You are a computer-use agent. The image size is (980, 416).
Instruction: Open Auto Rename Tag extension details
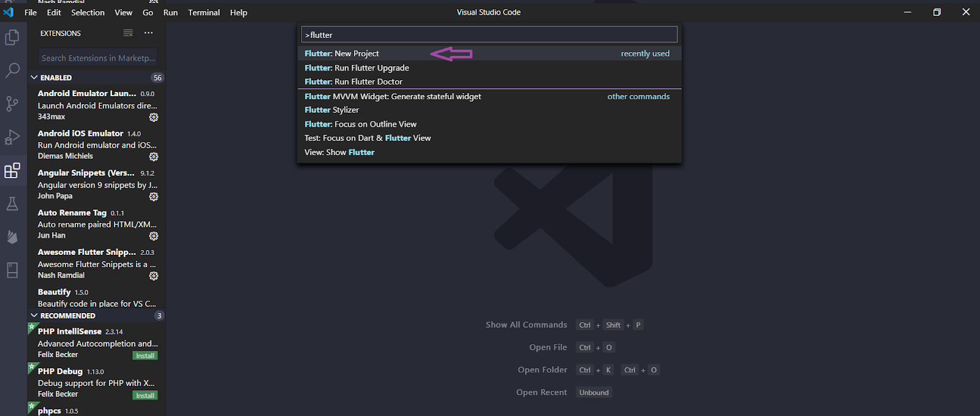pos(96,224)
